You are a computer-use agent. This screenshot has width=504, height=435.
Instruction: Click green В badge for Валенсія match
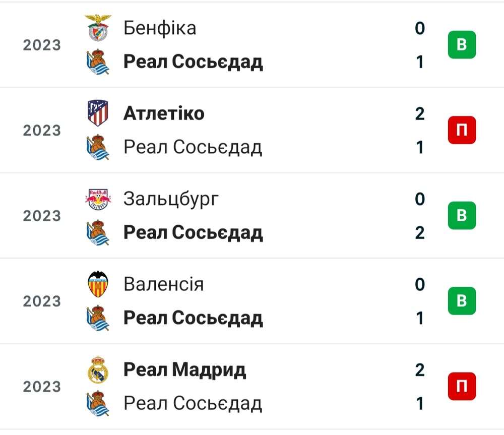pyautogui.click(x=462, y=300)
